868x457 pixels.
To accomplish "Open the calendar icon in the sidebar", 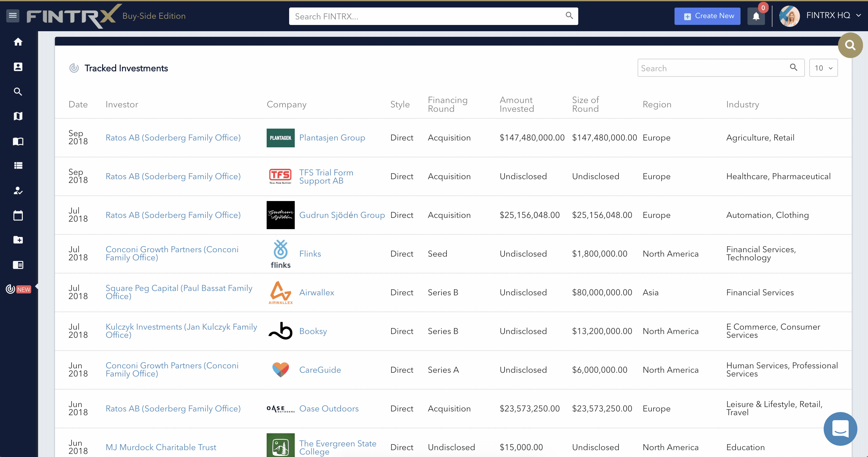I will (x=18, y=215).
